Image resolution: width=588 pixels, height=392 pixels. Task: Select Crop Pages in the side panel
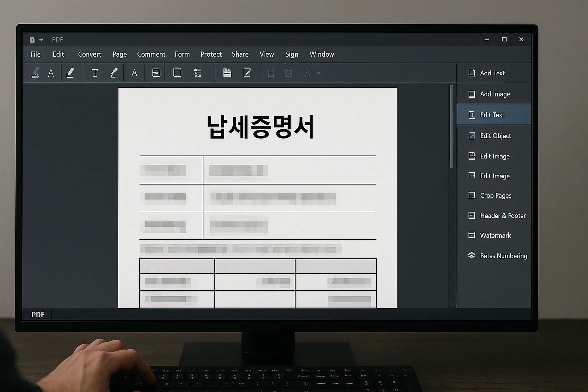tap(495, 196)
